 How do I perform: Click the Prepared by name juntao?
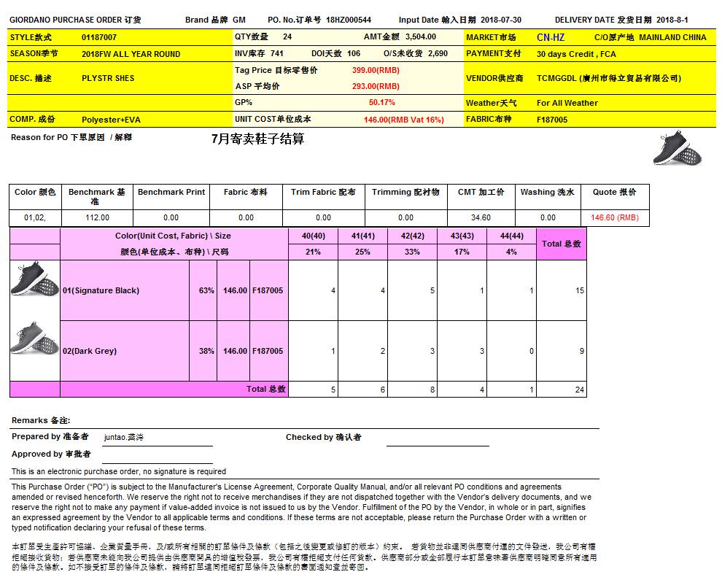point(124,437)
